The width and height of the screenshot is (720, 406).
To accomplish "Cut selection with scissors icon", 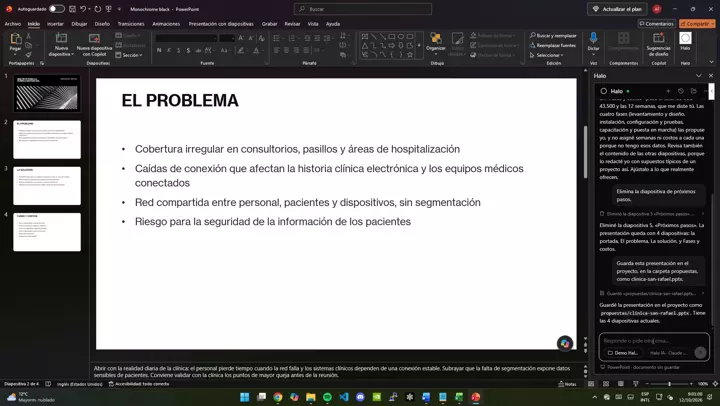I will pos(28,35).
